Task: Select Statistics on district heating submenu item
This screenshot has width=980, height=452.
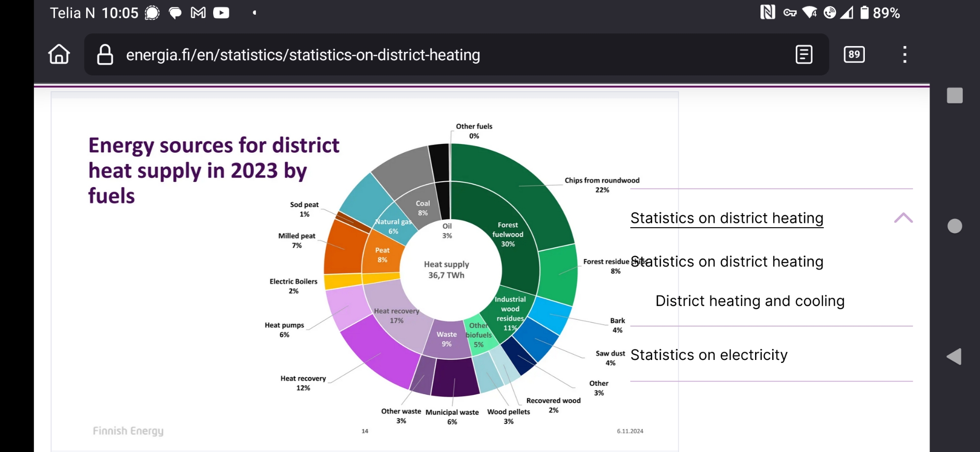Action: (x=726, y=262)
